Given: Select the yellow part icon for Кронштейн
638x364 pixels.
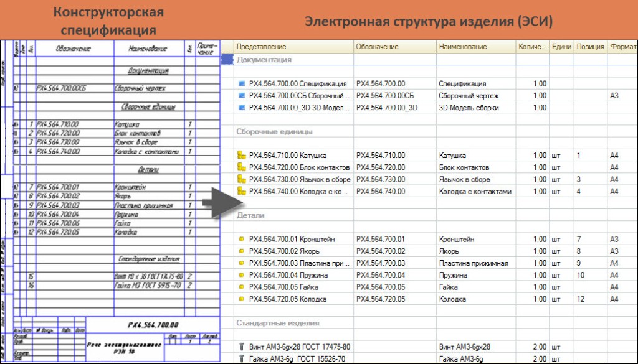Looking at the screenshot, I should click(242, 239).
